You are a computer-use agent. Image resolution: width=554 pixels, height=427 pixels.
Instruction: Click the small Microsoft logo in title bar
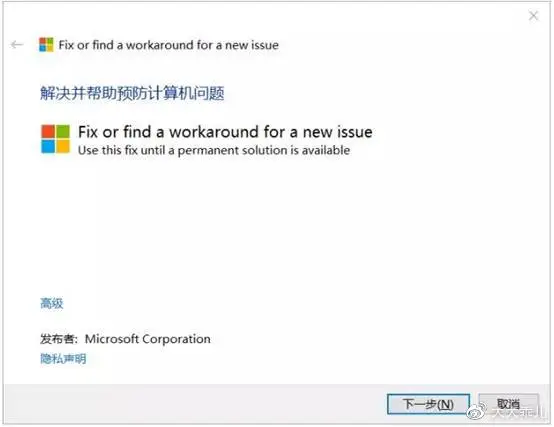click(x=46, y=45)
